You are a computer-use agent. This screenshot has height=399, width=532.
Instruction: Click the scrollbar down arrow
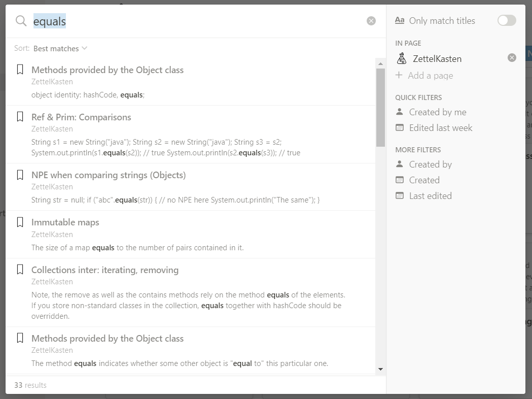pos(380,369)
